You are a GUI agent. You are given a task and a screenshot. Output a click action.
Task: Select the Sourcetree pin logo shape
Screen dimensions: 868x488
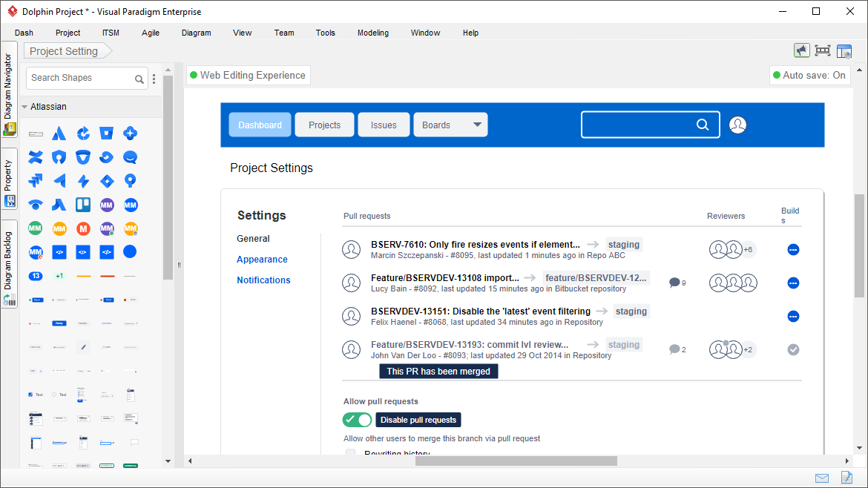point(130,181)
